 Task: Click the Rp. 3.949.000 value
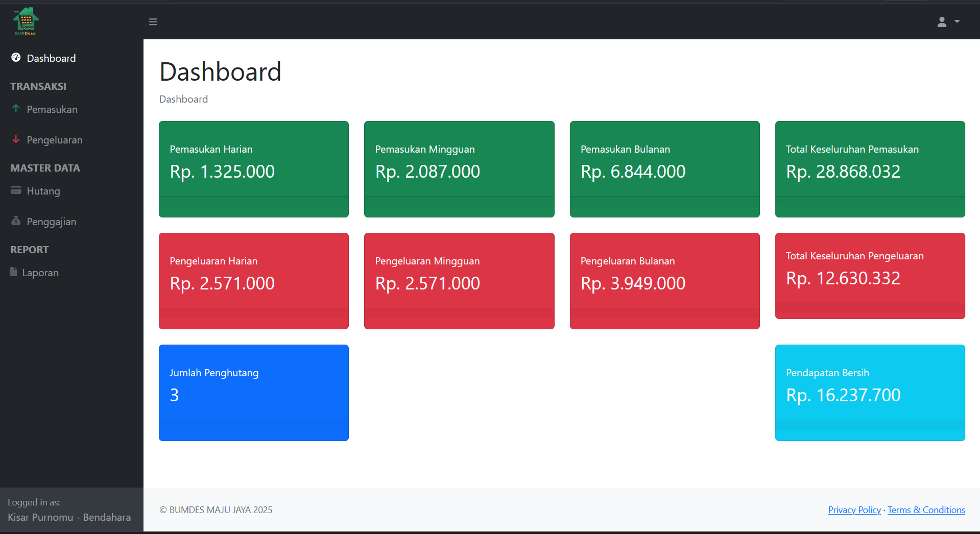pyautogui.click(x=633, y=283)
